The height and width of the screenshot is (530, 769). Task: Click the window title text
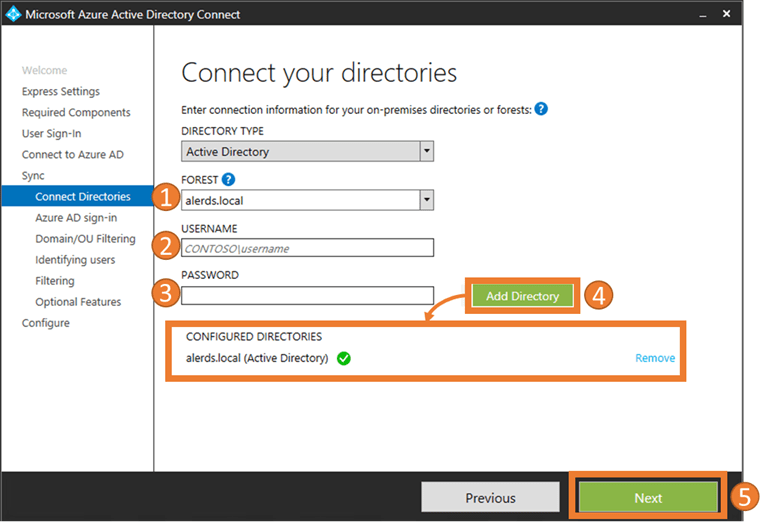pos(133,14)
